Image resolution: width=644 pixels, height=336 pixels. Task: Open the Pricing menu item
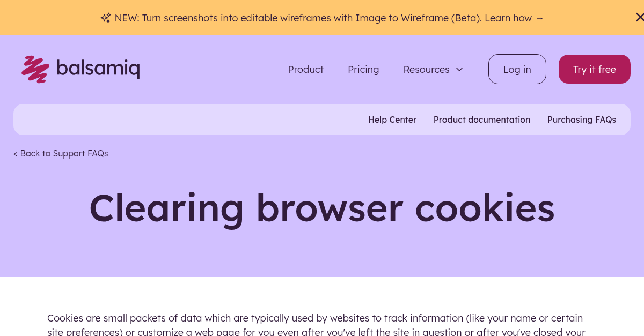[363, 69]
